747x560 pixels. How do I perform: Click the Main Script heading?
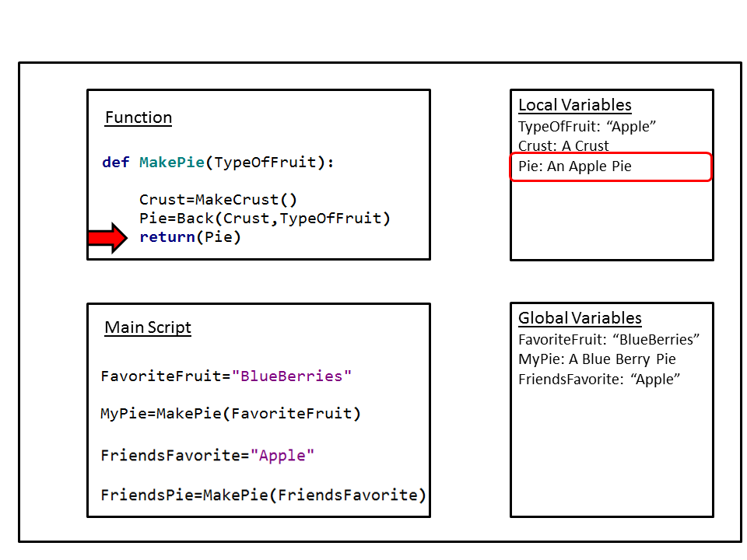click(x=148, y=327)
